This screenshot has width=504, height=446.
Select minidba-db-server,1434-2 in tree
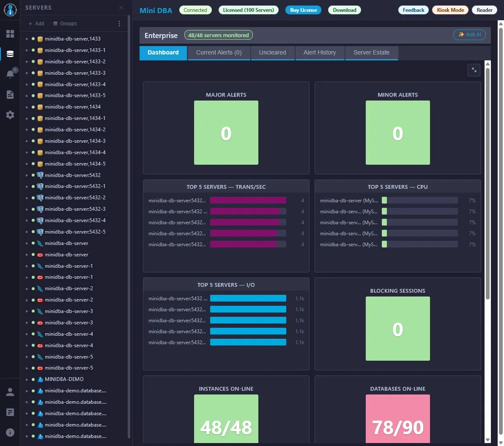tap(75, 130)
